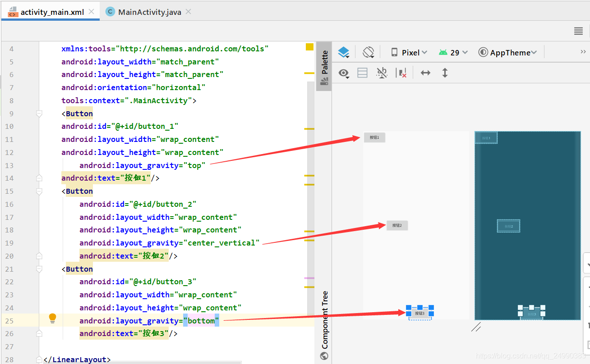Select 按钮3 in the design preview
This screenshot has width=590, height=364.
(x=419, y=313)
